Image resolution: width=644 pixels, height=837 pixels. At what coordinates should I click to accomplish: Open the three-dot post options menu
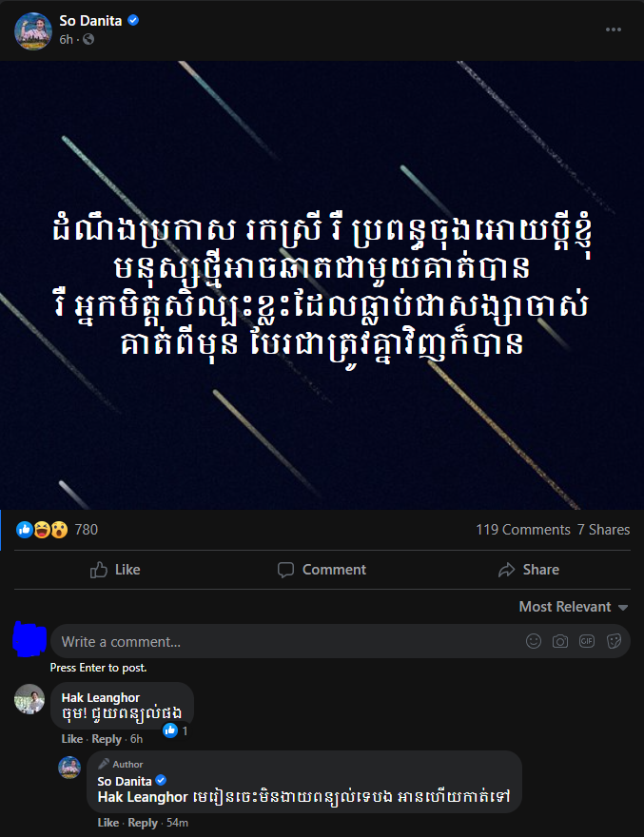click(x=613, y=29)
